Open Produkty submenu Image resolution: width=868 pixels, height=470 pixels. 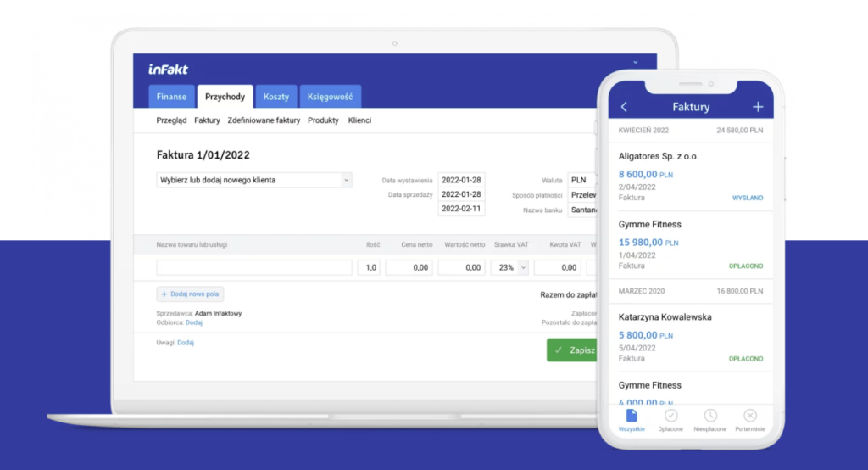pos(323,120)
